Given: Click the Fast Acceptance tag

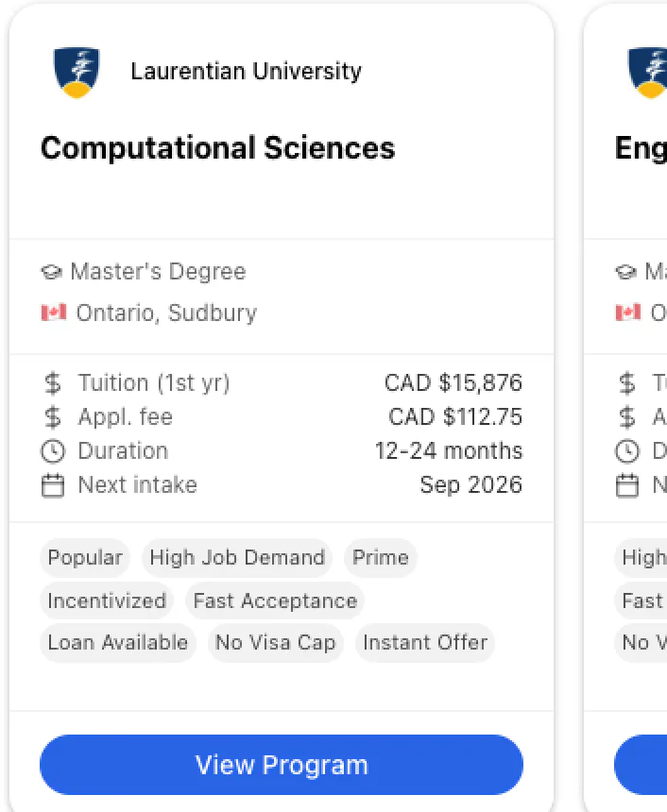Looking at the screenshot, I should click(x=274, y=601).
